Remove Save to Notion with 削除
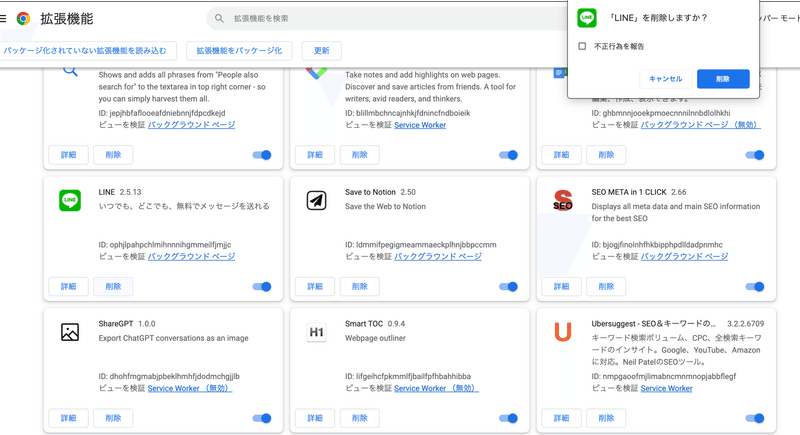Screen dimensions: 800x435 pos(360,287)
